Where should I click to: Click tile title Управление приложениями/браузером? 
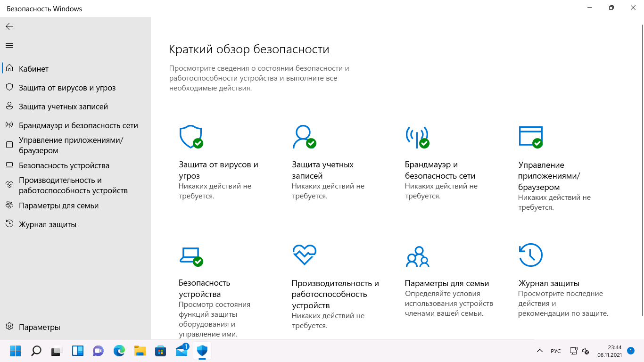click(x=549, y=176)
